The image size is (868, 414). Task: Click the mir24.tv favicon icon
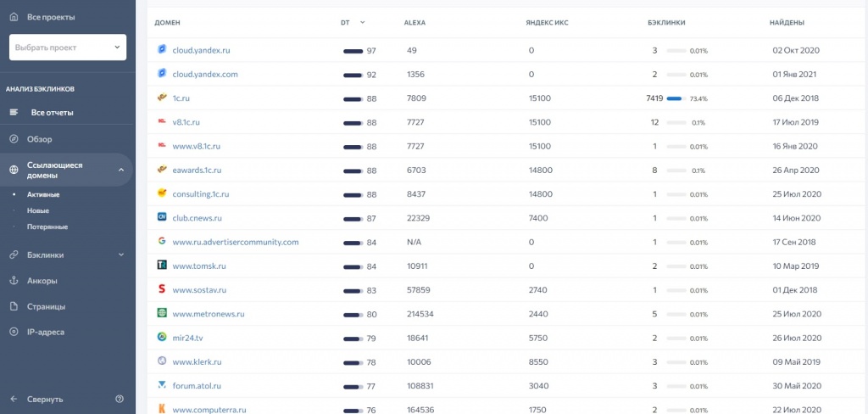point(161,338)
